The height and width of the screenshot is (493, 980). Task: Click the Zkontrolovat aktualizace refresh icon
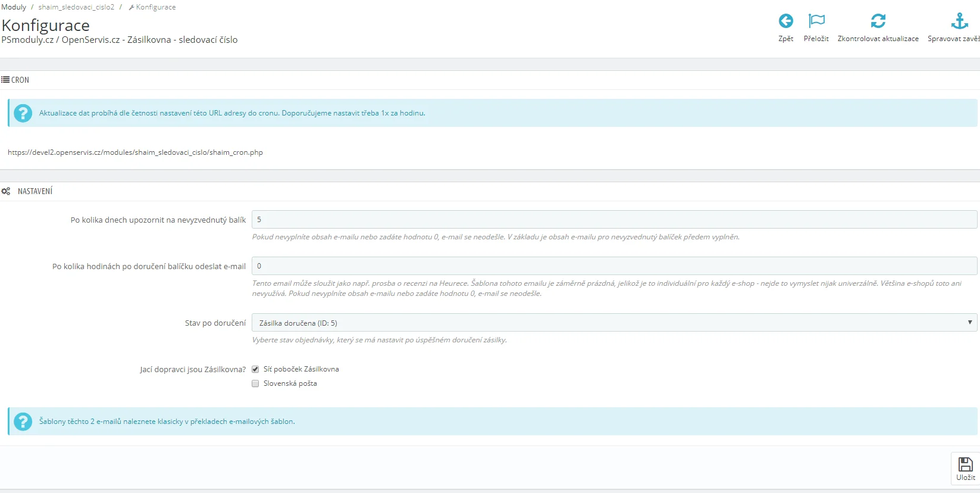878,21
